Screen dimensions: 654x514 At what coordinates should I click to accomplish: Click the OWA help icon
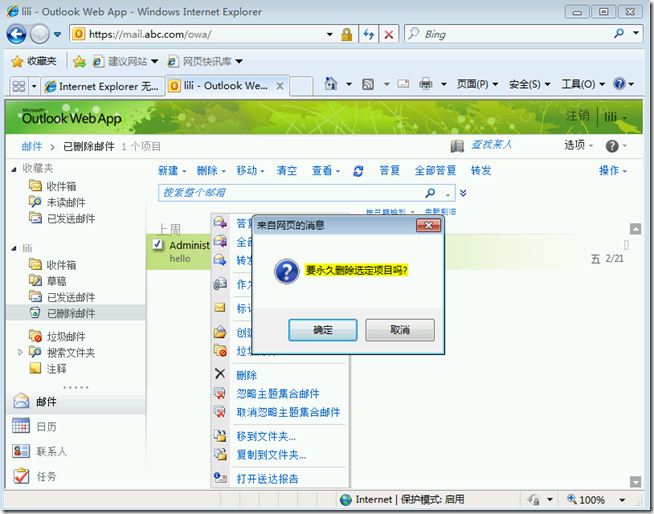point(612,146)
